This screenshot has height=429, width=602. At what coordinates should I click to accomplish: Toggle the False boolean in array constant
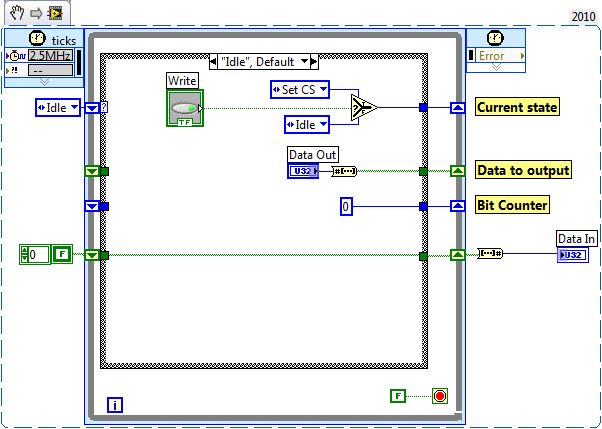62,254
